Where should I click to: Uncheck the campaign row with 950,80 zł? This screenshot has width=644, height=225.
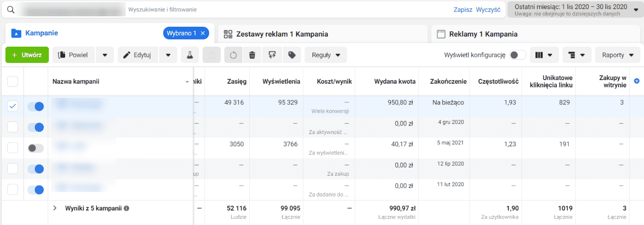(x=13, y=106)
